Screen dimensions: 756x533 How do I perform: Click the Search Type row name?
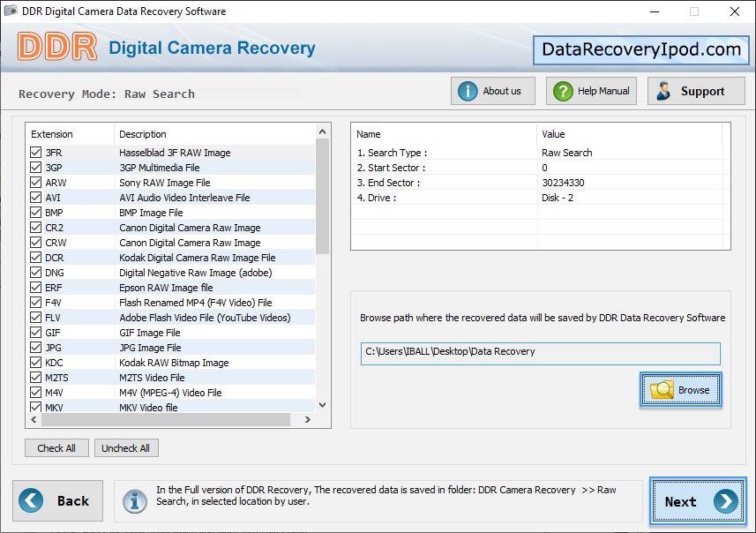(x=392, y=153)
